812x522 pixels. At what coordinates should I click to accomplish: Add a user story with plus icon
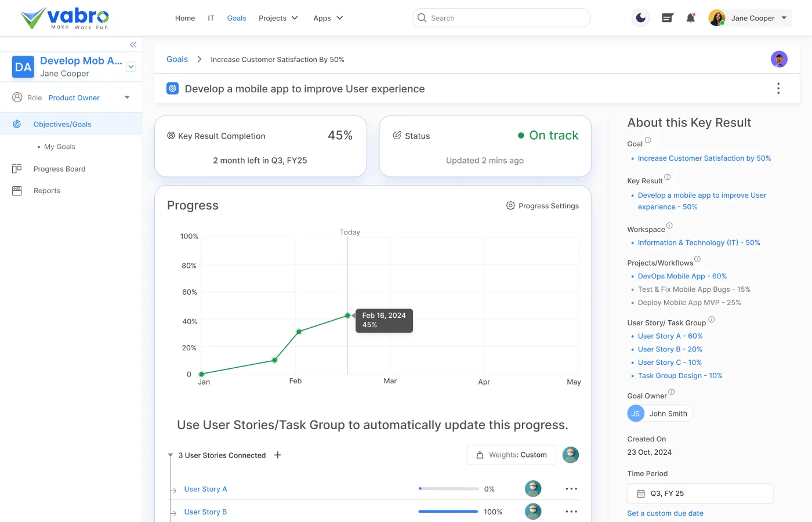click(x=278, y=455)
